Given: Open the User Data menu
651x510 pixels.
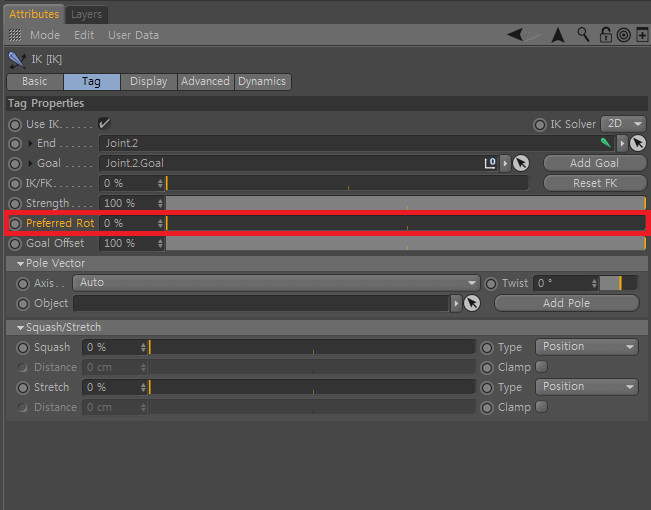Looking at the screenshot, I should point(133,35).
